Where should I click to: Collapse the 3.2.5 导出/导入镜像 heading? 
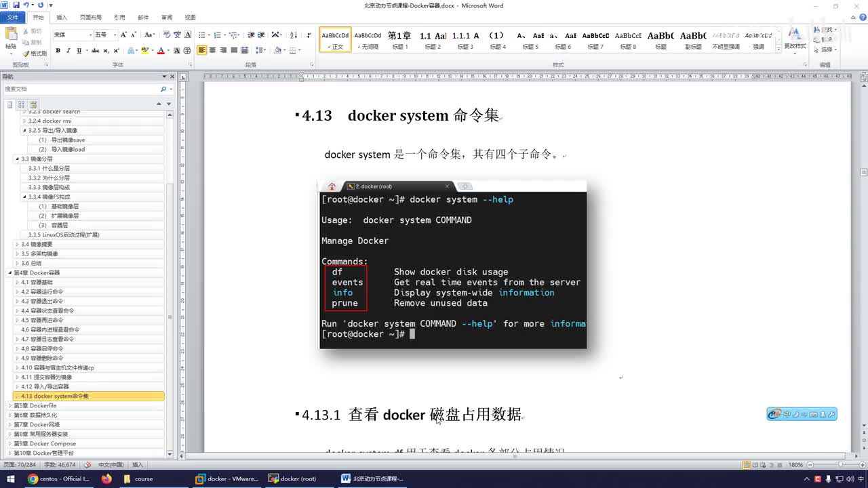click(x=24, y=130)
